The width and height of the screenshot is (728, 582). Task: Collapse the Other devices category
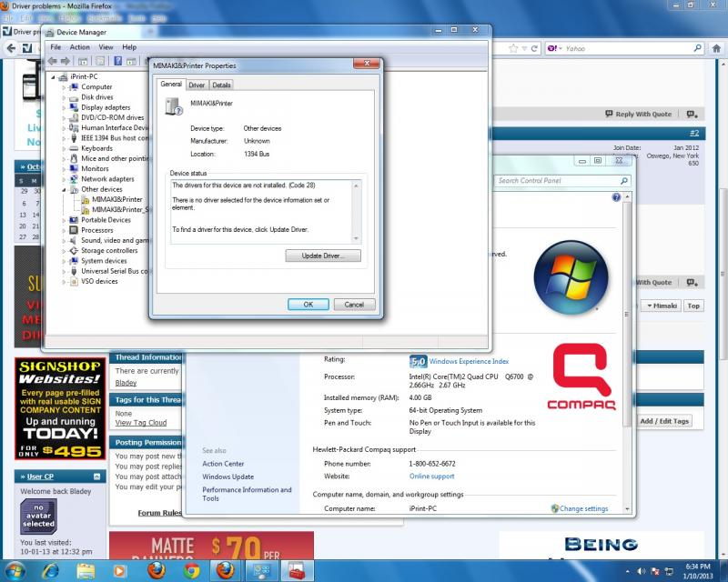[64, 189]
